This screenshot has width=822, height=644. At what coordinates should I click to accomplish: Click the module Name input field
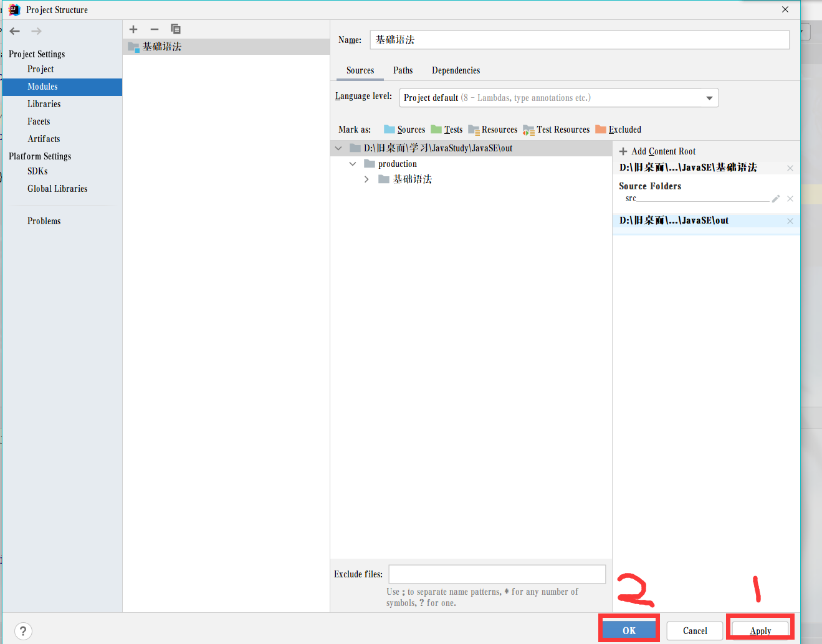pos(580,40)
